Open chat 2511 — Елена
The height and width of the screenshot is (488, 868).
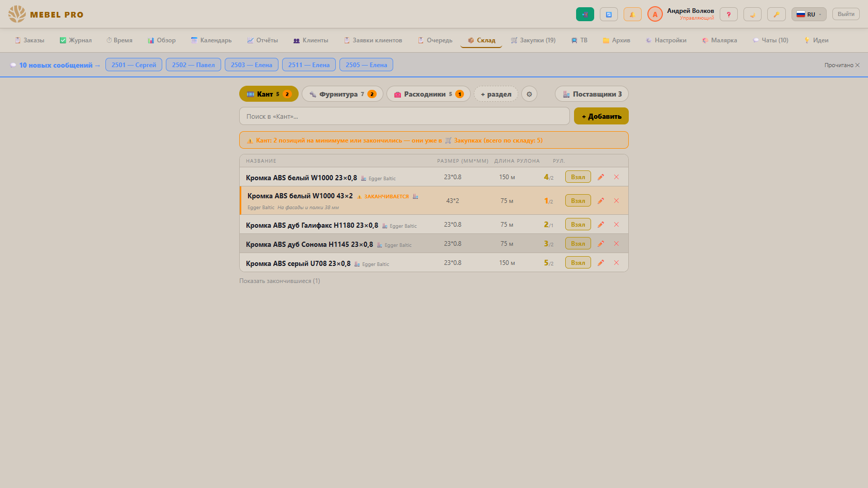tap(309, 65)
